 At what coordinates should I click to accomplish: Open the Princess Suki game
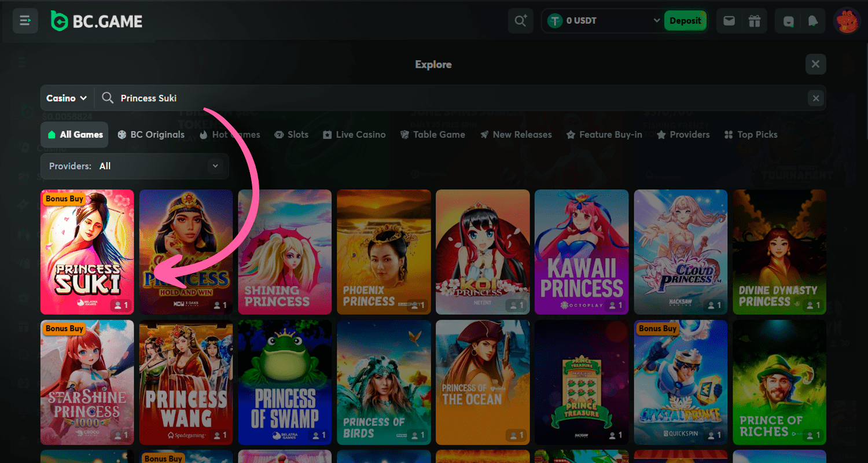pos(87,252)
